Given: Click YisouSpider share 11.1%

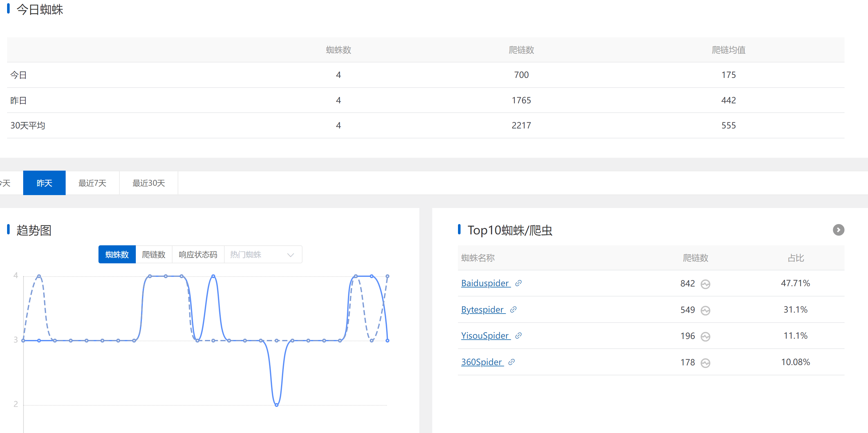Looking at the screenshot, I should (x=795, y=336).
